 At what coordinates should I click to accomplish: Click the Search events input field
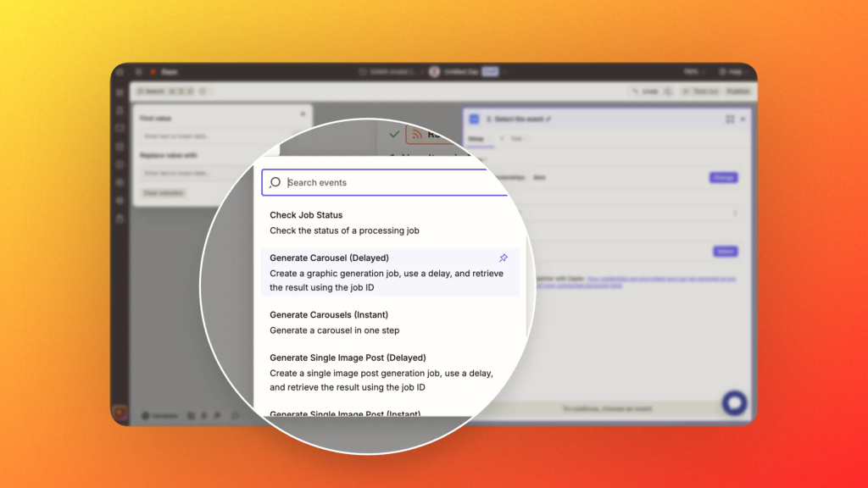click(390, 182)
